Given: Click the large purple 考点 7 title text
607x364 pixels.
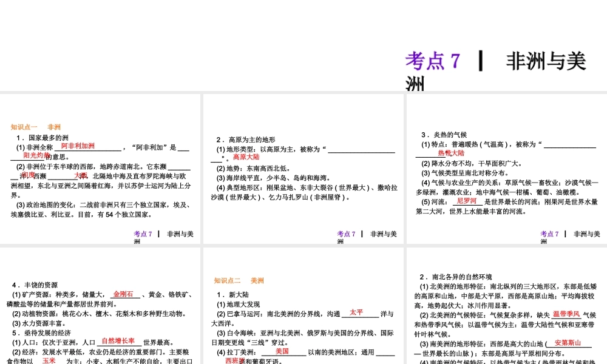Looking at the screenshot, I should pos(433,61).
